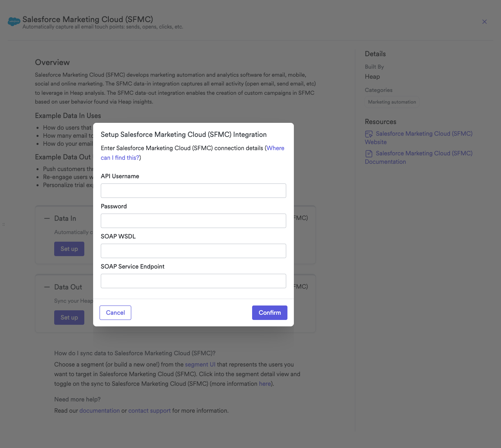The height and width of the screenshot is (448, 501).
Task: Follow the segment UI link
Action: pos(200,365)
